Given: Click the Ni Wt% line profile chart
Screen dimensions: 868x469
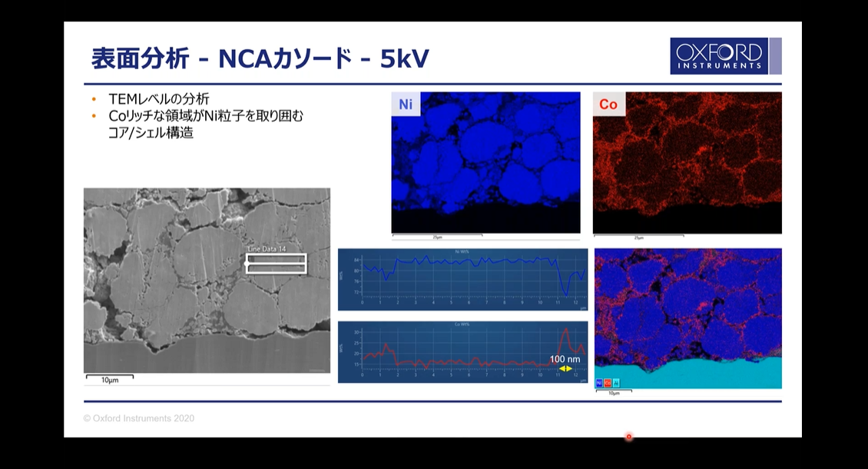Looking at the screenshot, I should pyautogui.click(x=462, y=279).
